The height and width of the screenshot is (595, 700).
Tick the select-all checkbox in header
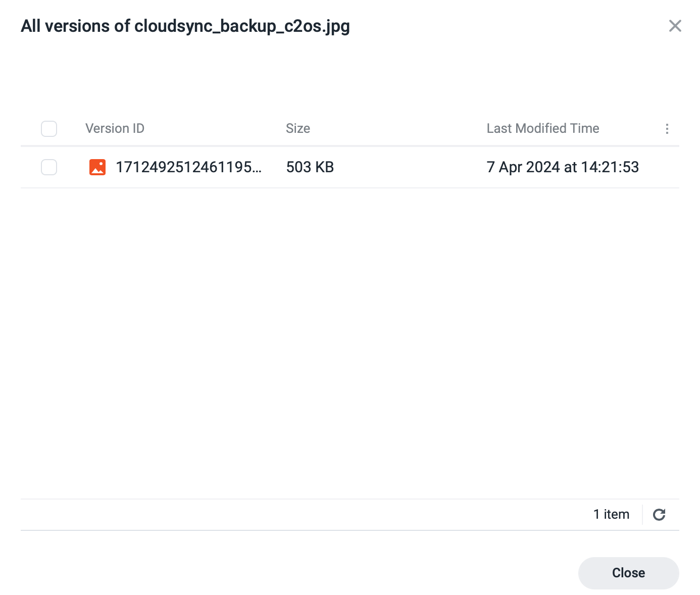49,129
